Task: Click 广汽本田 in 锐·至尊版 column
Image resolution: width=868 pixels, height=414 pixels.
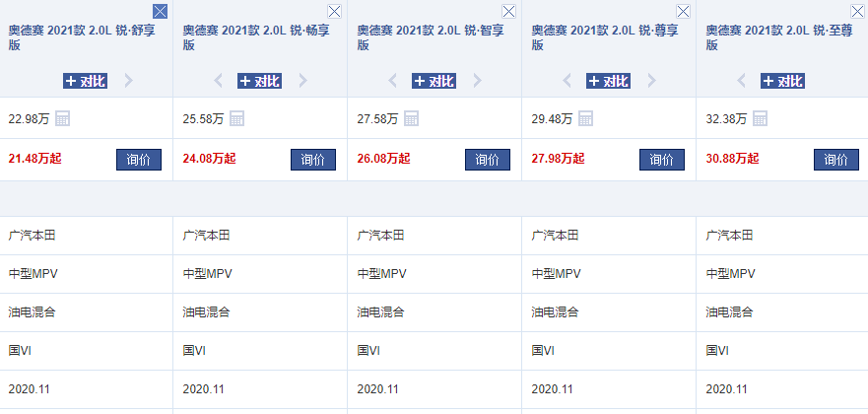Action: click(730, 236)
